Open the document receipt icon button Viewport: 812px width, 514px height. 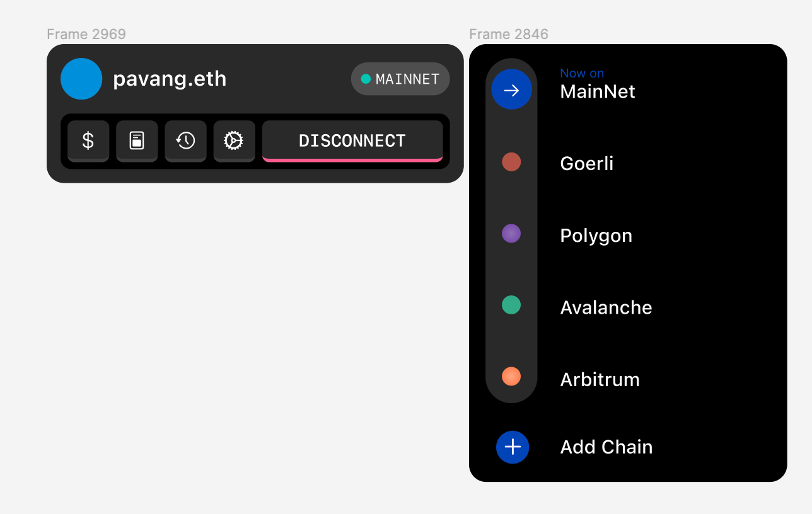(x=137, y=140)
